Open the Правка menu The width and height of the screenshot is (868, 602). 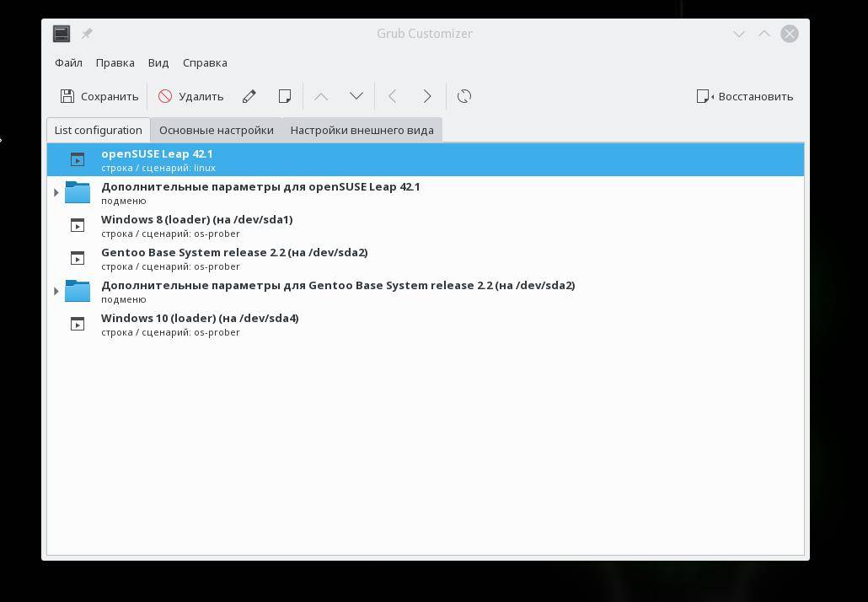tap(115, 62)
